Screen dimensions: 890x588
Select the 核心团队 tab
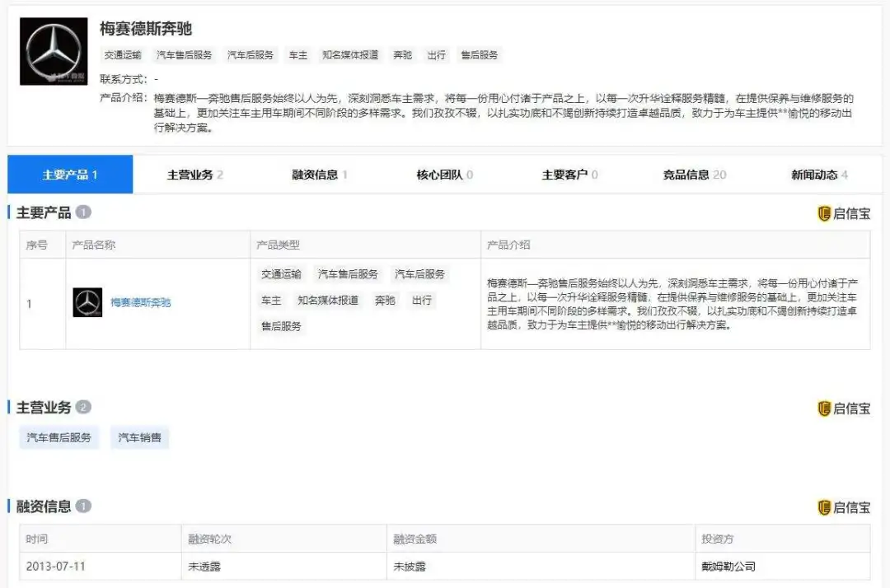coord(445,175)
